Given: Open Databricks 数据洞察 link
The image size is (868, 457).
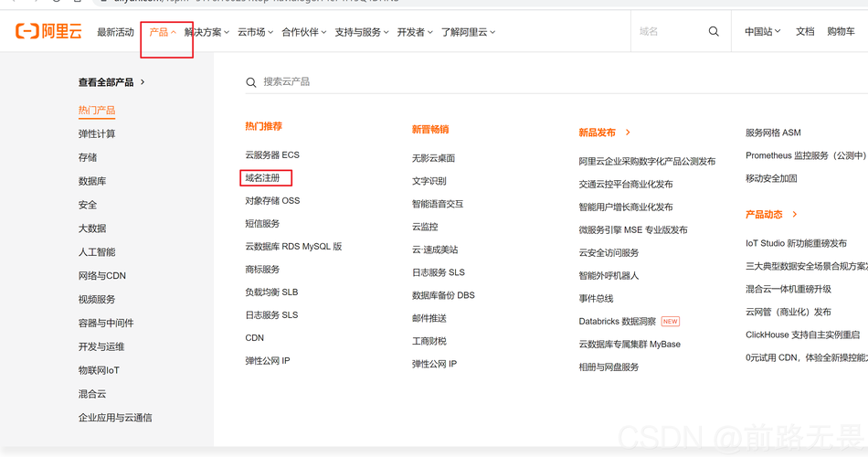Looking at the screenshot, I should click(618, 322).
